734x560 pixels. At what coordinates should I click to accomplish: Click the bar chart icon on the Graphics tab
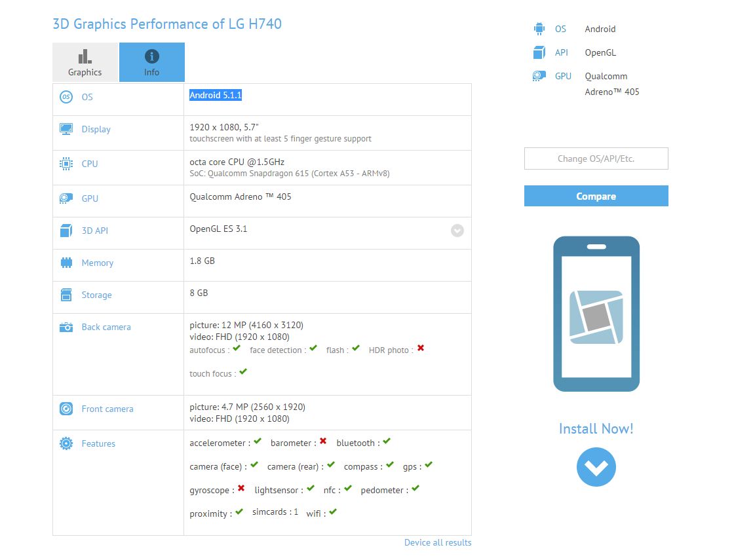pyautogui.click(x=85, y=56)
